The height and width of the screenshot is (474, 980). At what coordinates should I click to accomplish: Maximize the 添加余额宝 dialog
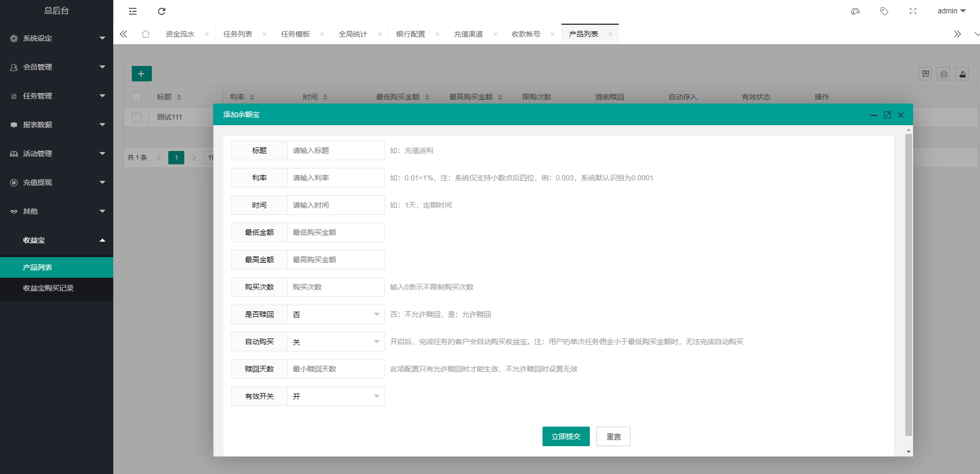coord(887,115)
